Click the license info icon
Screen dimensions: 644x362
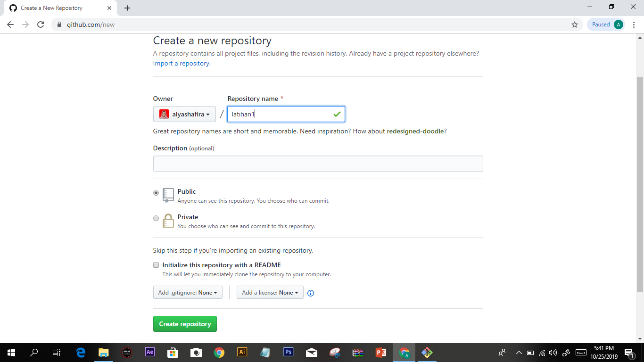311,293
